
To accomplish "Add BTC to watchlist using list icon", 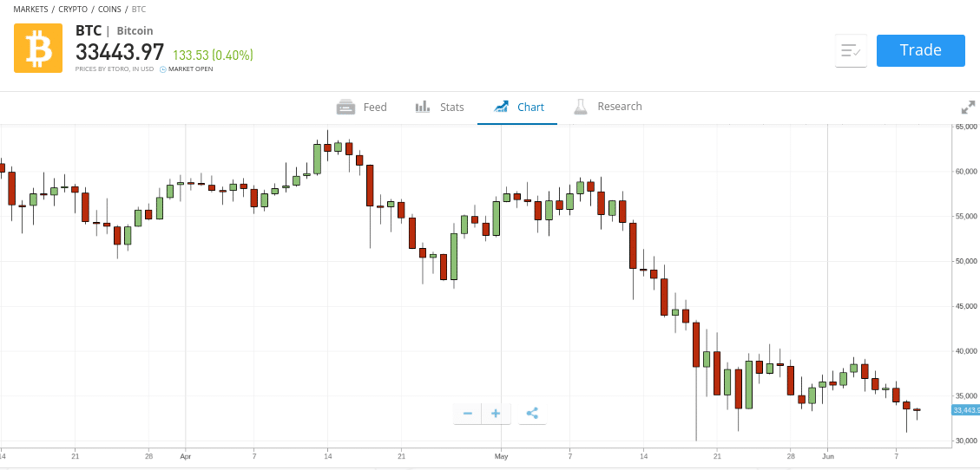I will coord(851,51).
